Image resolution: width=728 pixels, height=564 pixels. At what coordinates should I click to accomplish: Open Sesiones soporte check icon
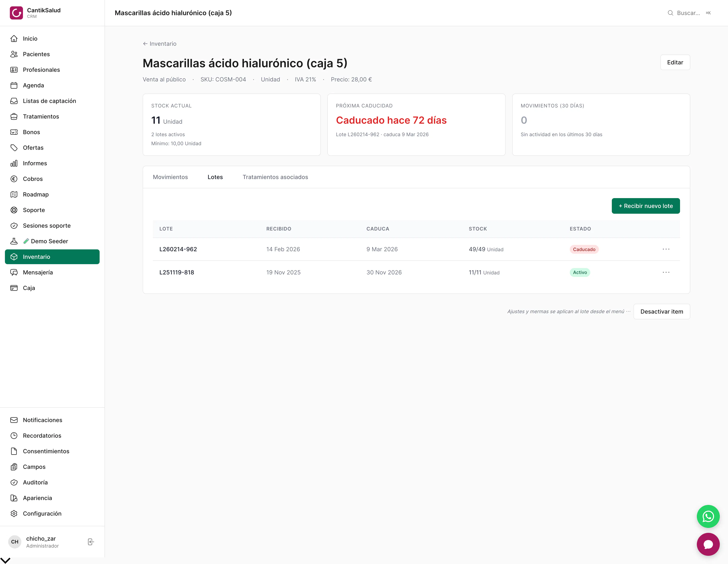[14, 226]
